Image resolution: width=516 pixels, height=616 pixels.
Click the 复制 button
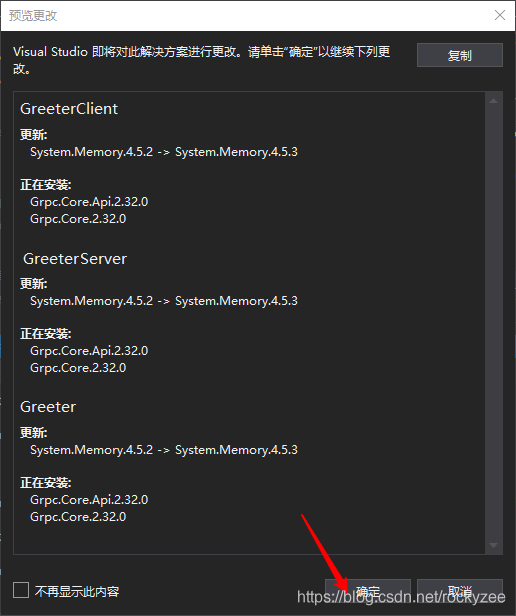(459, 55)
